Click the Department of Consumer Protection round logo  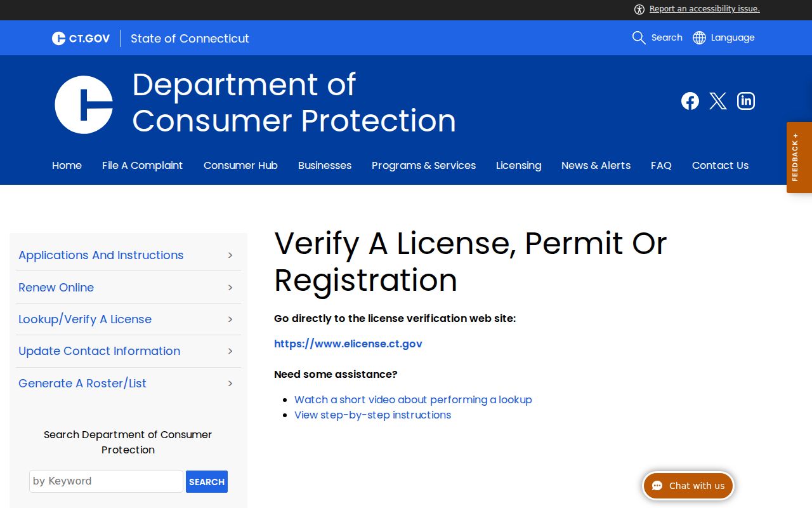(x=84, y=105)
